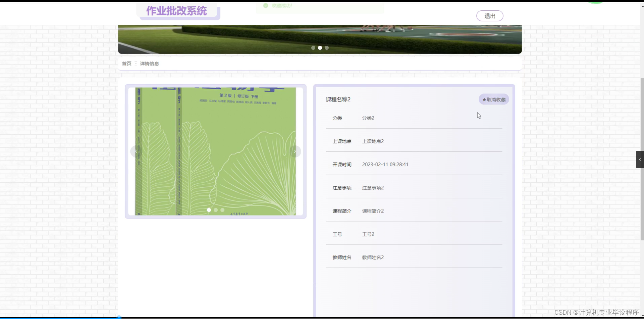Click the 退出 button to log out
The height and width of the screenshot is (319, 644).
click(489, 15)
